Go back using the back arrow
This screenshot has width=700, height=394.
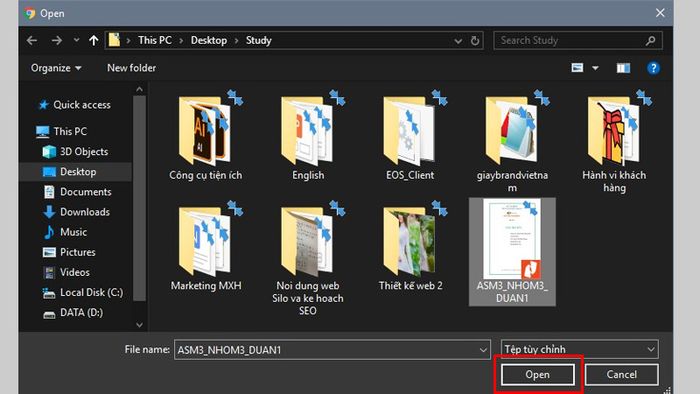click(32, 41)
